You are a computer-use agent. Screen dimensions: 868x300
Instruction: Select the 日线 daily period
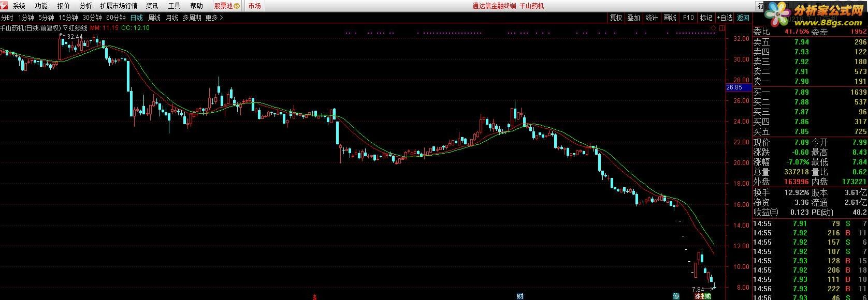[x=137, y=18]
